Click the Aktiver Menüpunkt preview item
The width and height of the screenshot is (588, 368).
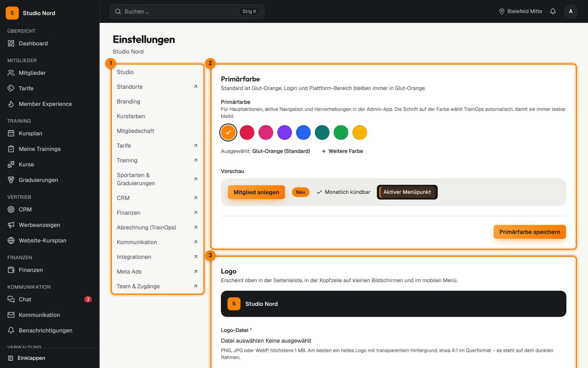pyautogui.click(x=407, y=192)
